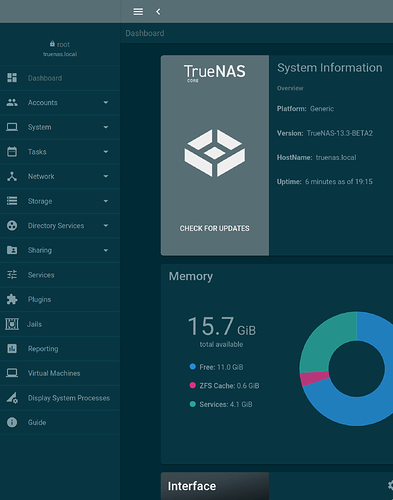
Task: Expand the Directory Services arrow
Action: (106, 226)
